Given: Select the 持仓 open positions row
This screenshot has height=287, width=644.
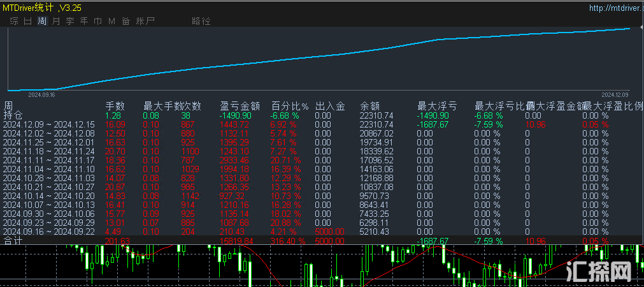Looking at the screenshot, I should (x=13, y=115).
